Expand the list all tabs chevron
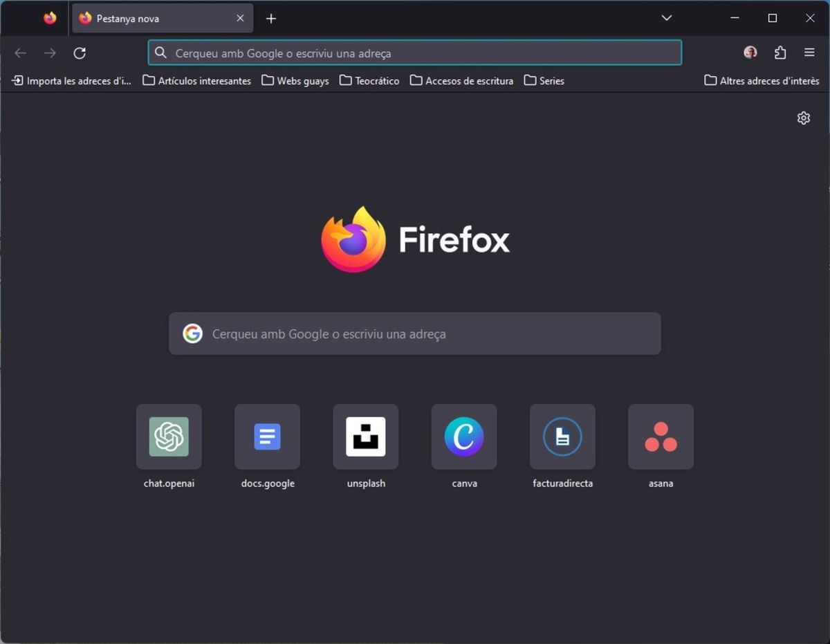The width and height of the screenshot is (830, 644). click(x=667, y=19)
